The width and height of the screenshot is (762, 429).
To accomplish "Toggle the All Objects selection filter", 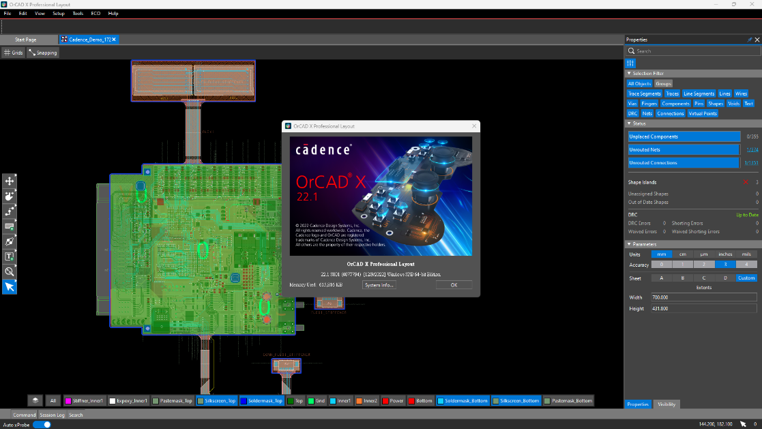I will (x=639, y=84).
